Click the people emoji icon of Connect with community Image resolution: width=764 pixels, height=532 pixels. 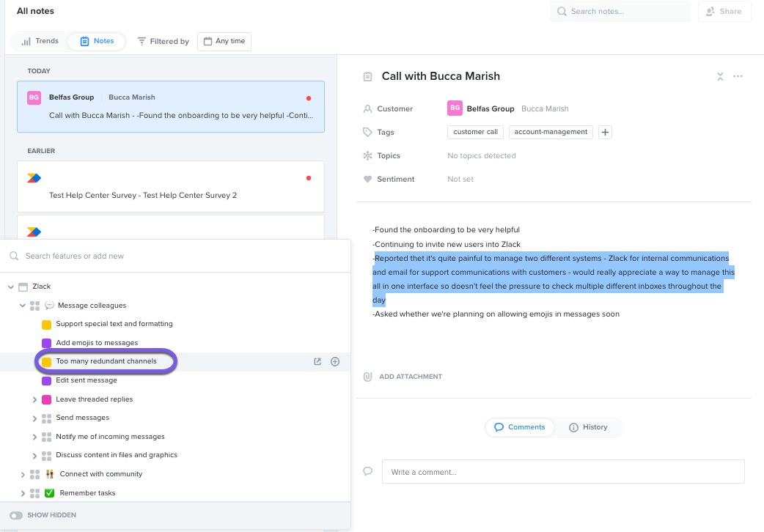[x=49, y=474]
